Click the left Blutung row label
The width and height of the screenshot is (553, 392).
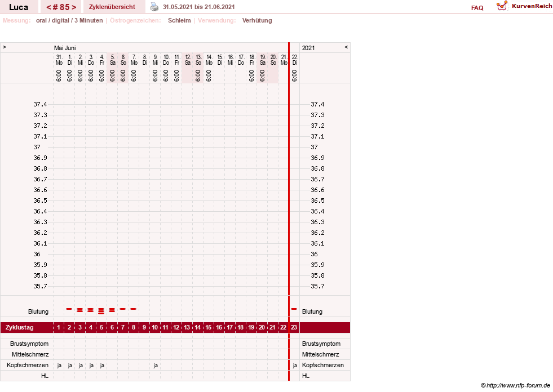click(x=38, y=311)
